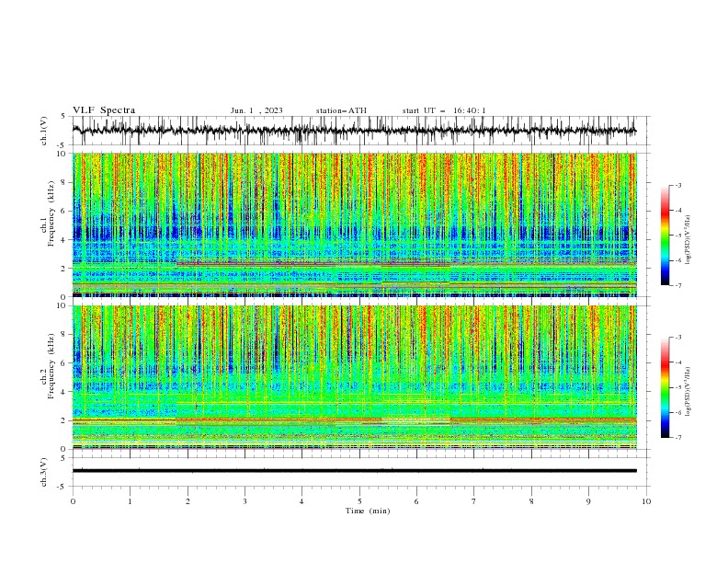Viewport: 728px width, 563px height.
Task: Click the "2" kHz tick on ch.2 frequency axis
Action: (x=63, y=420)
